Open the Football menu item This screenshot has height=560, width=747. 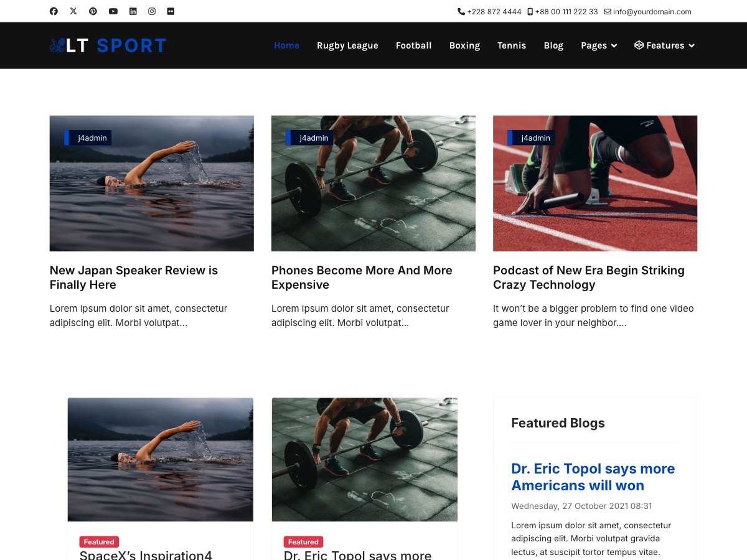coord(413,45)
